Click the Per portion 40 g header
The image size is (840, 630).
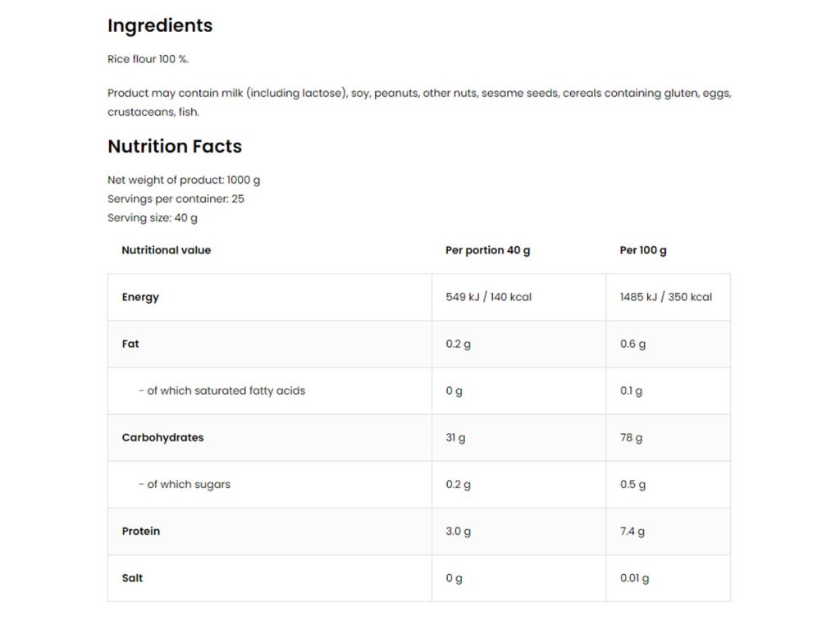click(x=487, y=250)
